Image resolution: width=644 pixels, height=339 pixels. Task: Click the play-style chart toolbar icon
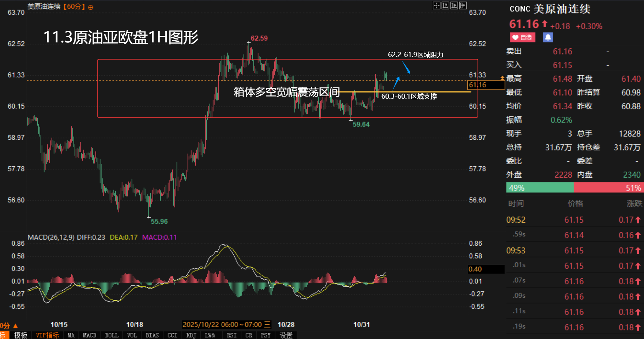(454, 5)
